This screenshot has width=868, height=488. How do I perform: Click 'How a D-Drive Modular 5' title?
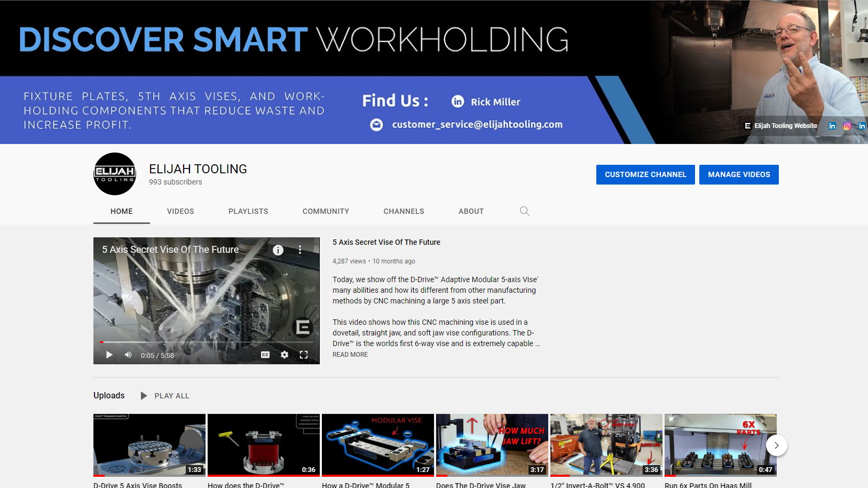[x=366, y=485]
